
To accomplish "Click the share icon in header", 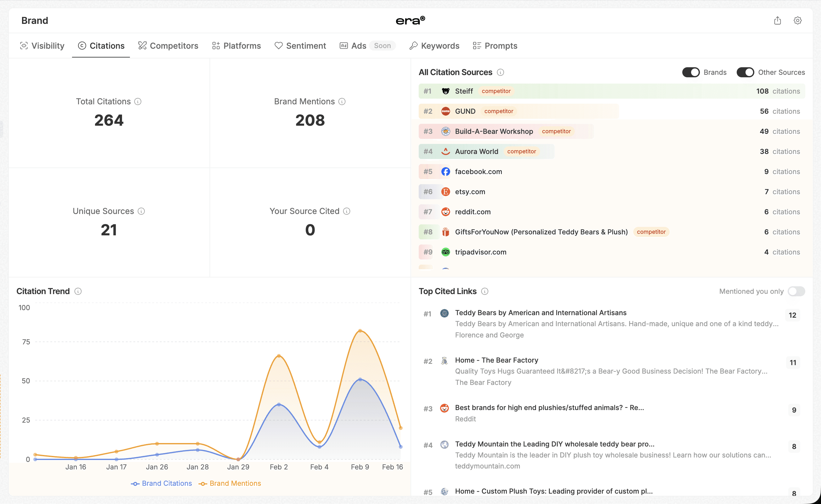I will coord(777,21).
